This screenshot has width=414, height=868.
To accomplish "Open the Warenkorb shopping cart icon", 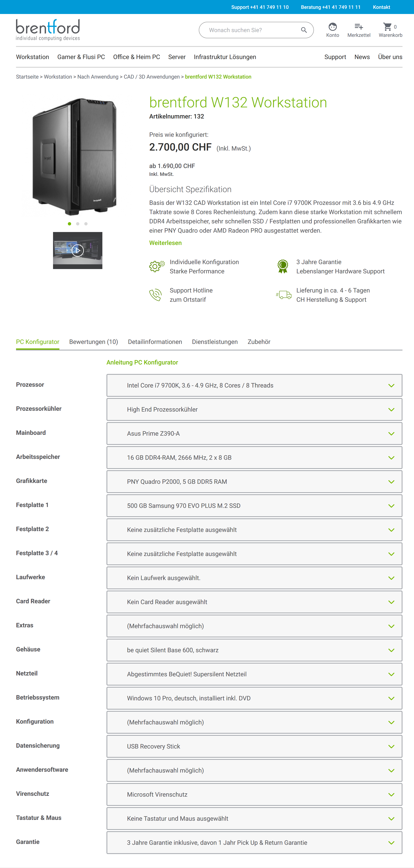I will click(388, 27).
